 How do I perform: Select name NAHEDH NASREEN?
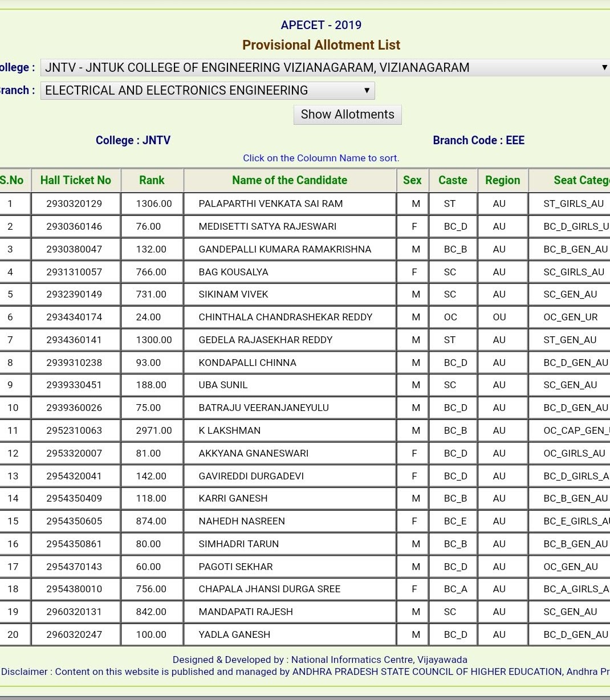tap(242, 521)
